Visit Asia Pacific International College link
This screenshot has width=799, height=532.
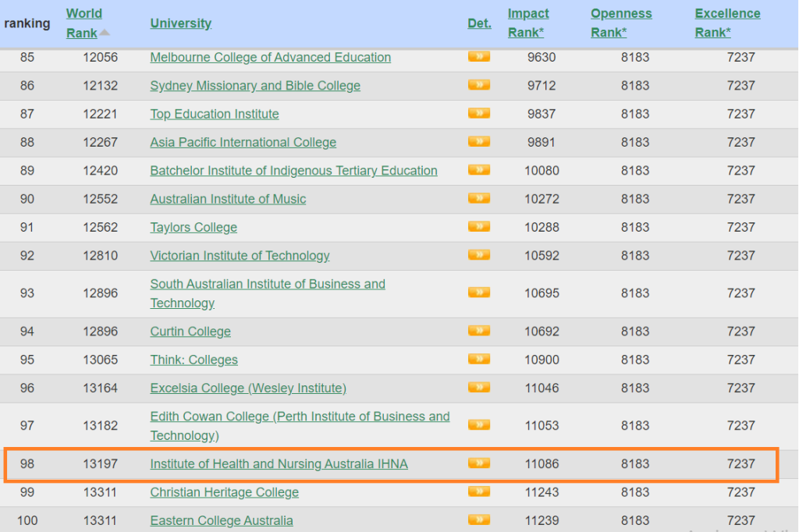[x=243, y=142]
